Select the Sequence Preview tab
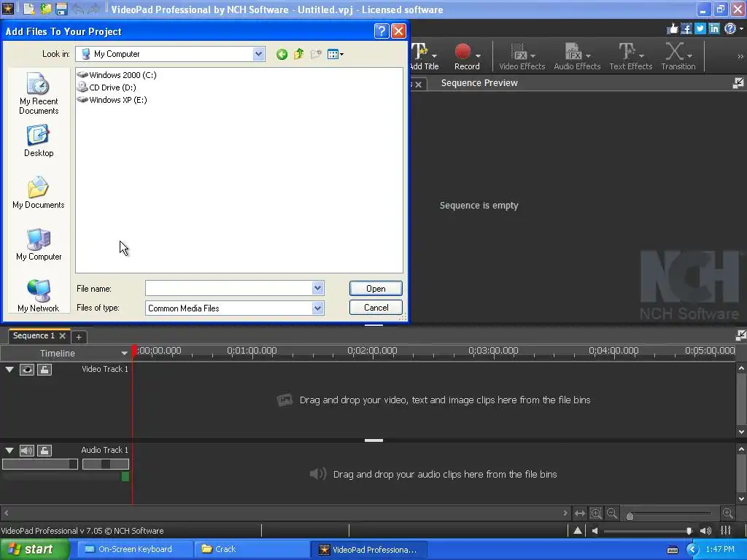The height and width of the screenshot is (560, 747). (x=479, y=83)
